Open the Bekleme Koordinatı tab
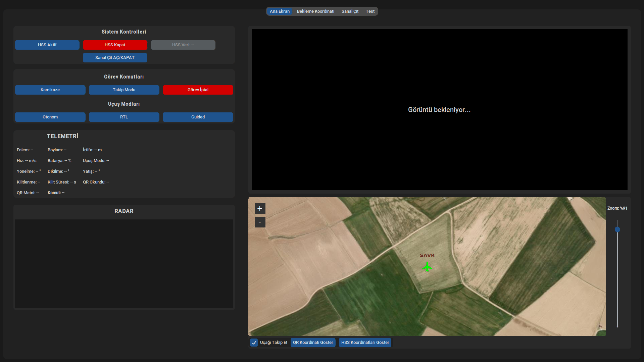644x362 pixels. click(x=315, y=11)
